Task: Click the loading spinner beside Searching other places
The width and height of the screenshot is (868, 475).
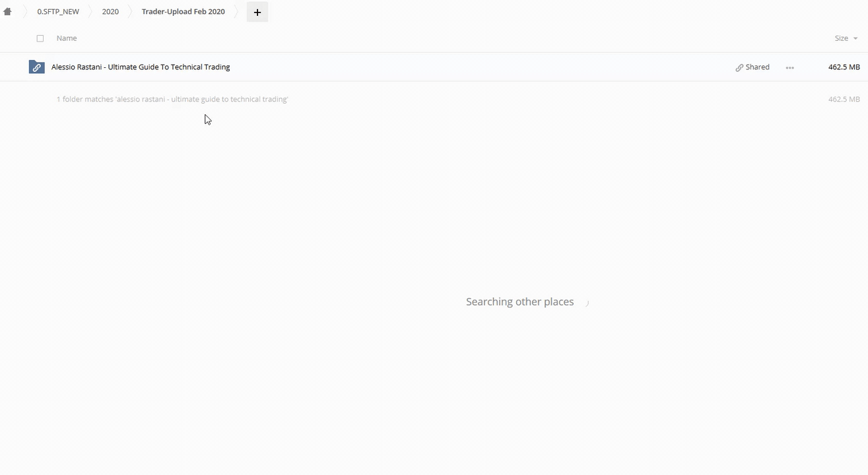Action: (587, 303)
